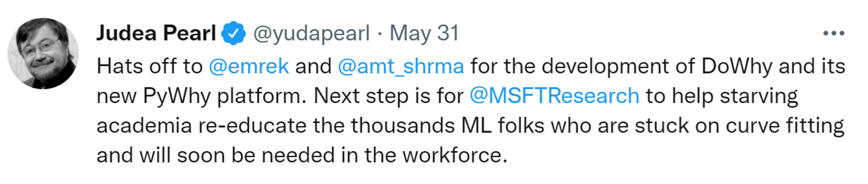Open the @amt_shrma mention

[x=401, y=66]
